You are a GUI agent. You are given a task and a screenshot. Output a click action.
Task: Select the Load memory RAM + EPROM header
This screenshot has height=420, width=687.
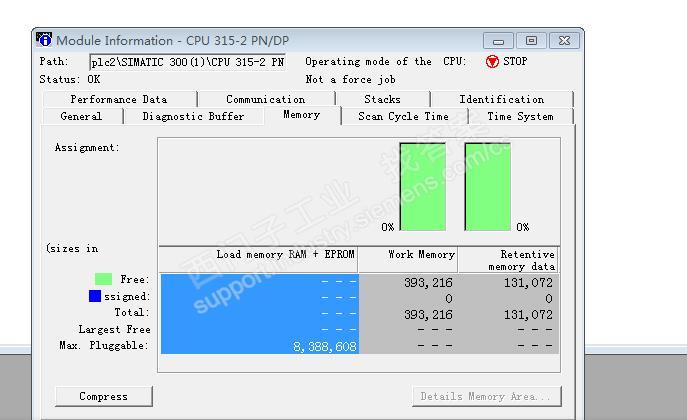259,260
